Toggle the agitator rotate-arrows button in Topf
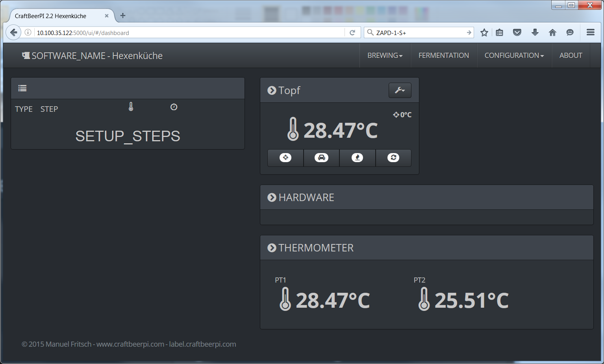Viewport: 604px width, 364px height. coord(393,158)
